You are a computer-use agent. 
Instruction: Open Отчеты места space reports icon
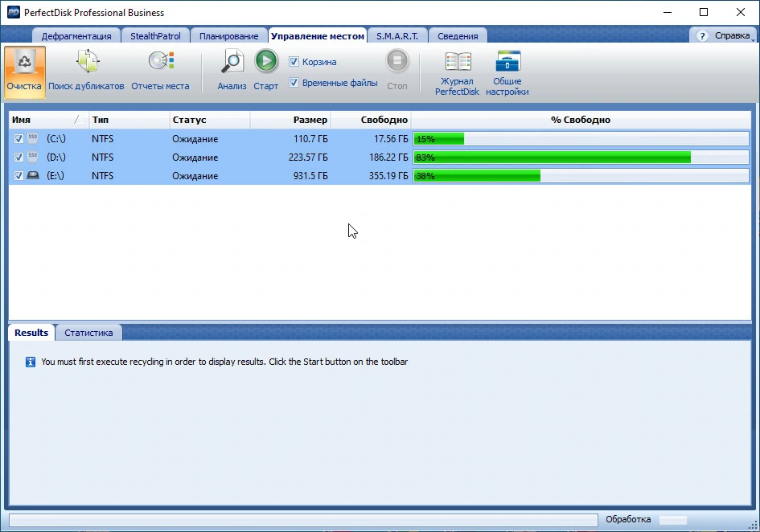pos(161,61)
